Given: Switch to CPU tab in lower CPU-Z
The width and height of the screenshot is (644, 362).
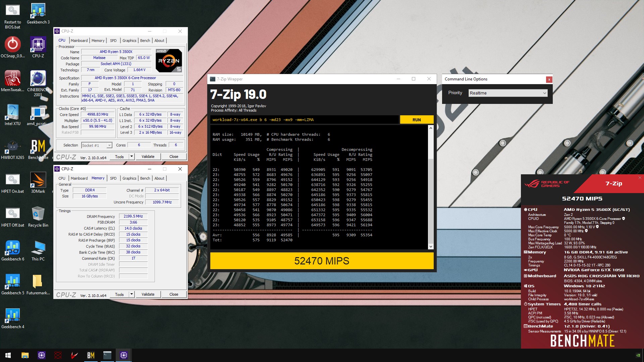Looking at the screenshot, I should click(x=62, y=178).
